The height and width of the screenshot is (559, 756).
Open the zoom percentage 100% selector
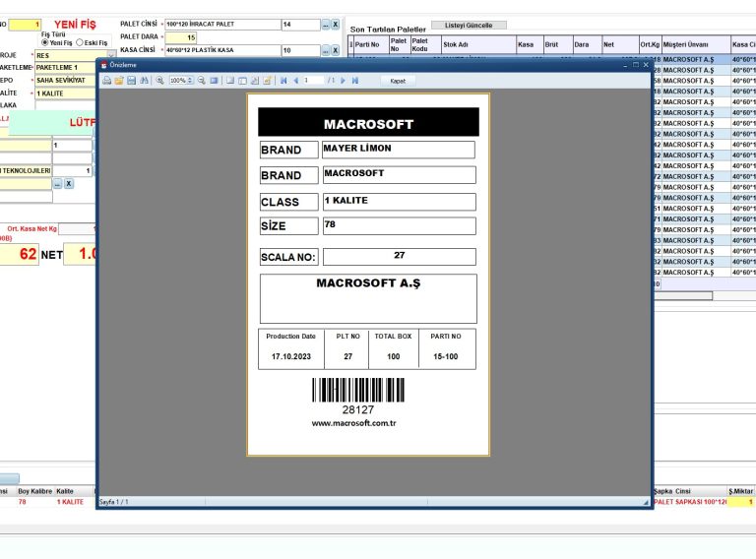(181, 81)
